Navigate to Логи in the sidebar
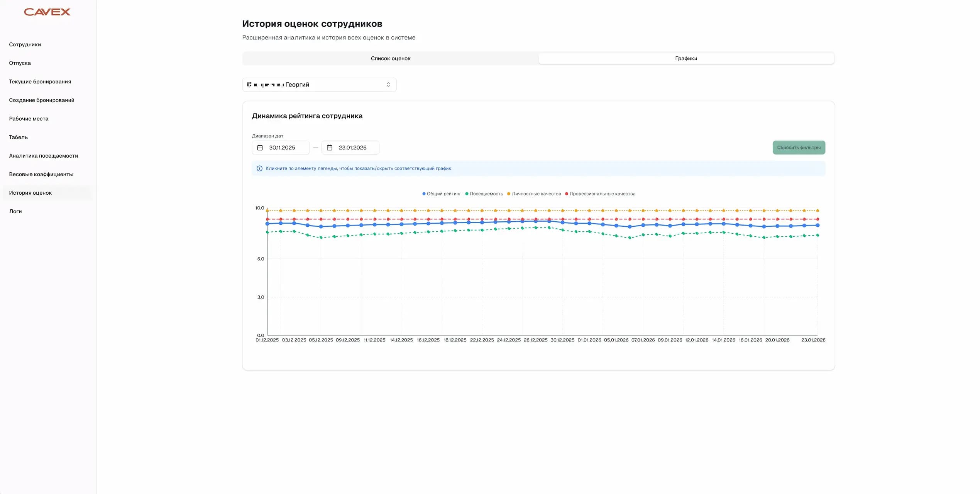The image size is (980, 494). pyautogui.click(x=15, y=211)
